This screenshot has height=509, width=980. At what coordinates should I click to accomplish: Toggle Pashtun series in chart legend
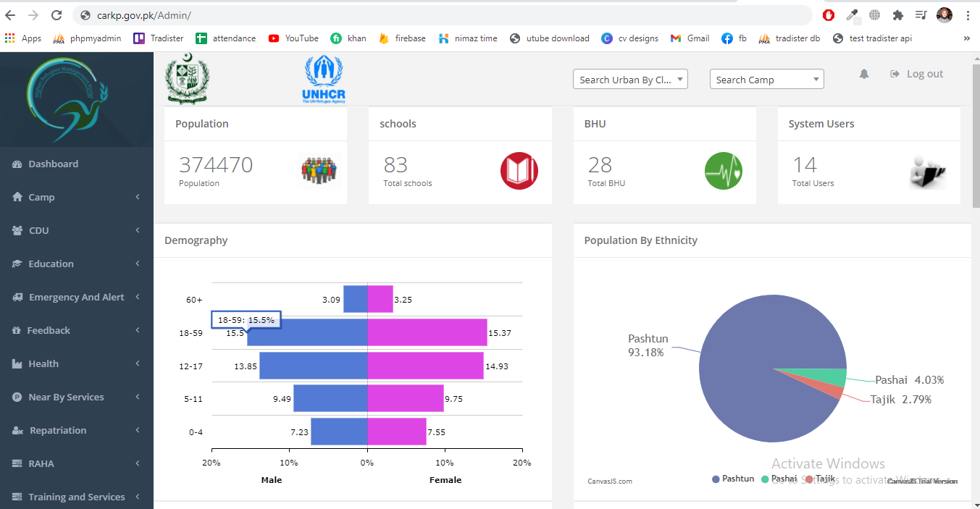(x=733, y=479)
